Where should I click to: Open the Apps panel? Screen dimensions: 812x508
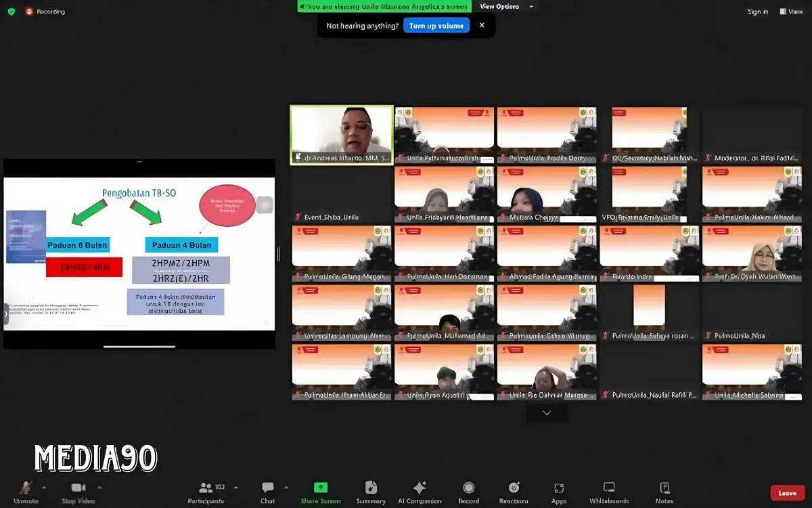559,488
